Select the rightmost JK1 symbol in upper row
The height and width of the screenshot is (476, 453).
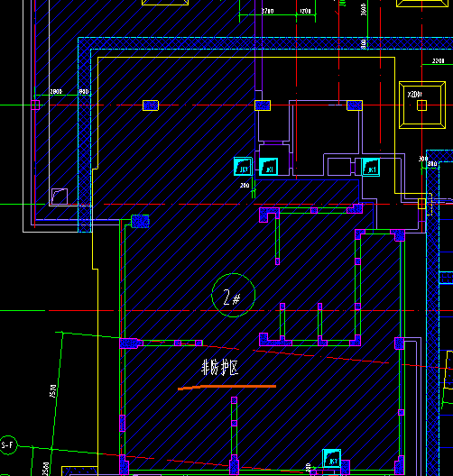point(370,168)
